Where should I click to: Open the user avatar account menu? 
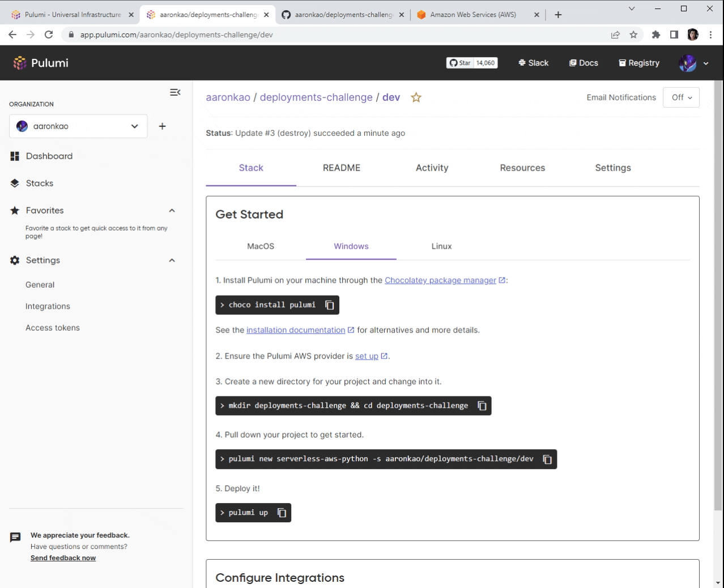[694, 63]
